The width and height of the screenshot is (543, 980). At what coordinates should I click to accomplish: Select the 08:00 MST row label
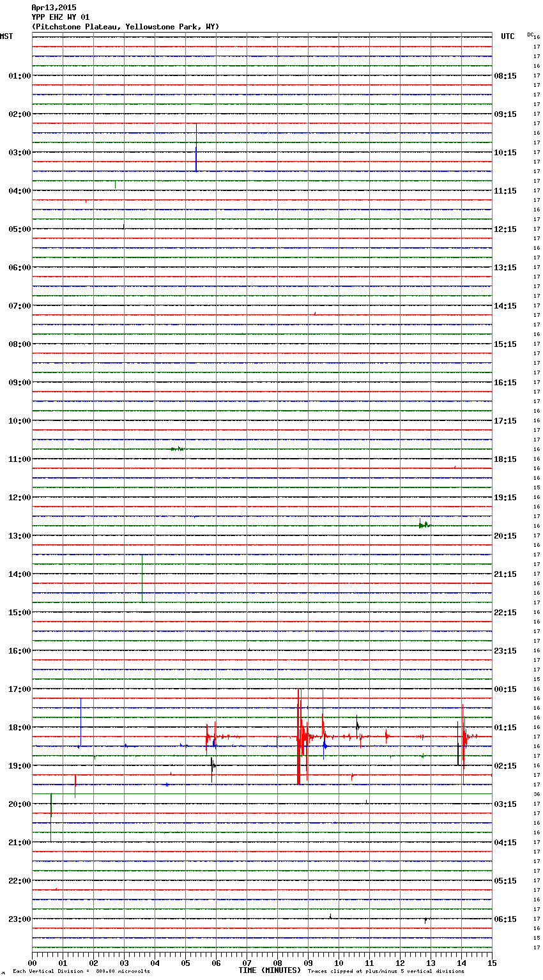[x=20, y=344]
